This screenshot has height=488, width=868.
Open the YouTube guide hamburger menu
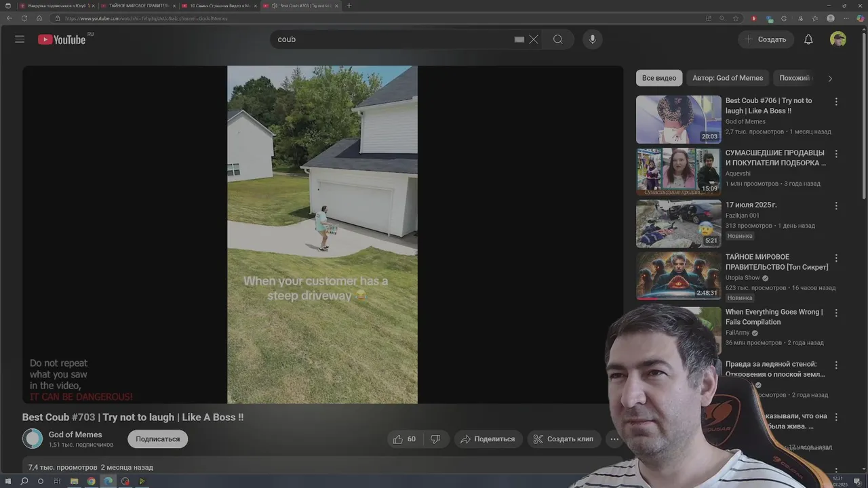point(20,39)
